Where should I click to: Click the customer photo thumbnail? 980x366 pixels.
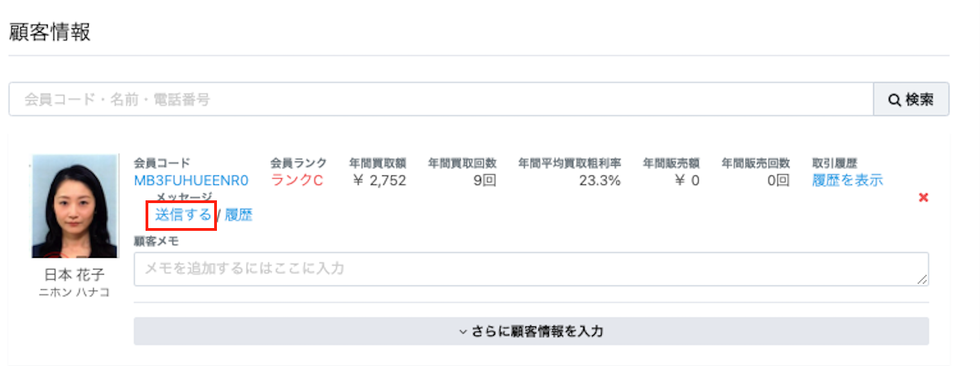point(75,206)
